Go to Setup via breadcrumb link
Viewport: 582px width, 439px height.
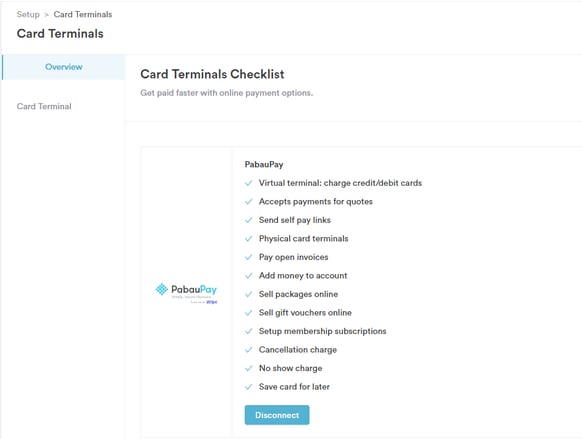coord(28,14)
